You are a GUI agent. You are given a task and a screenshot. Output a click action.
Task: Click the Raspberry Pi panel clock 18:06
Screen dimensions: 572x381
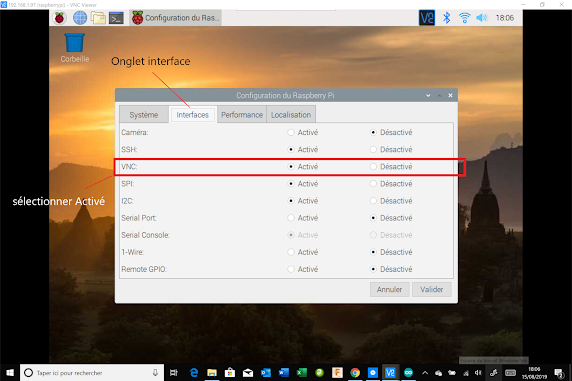(x=505, y=18)
